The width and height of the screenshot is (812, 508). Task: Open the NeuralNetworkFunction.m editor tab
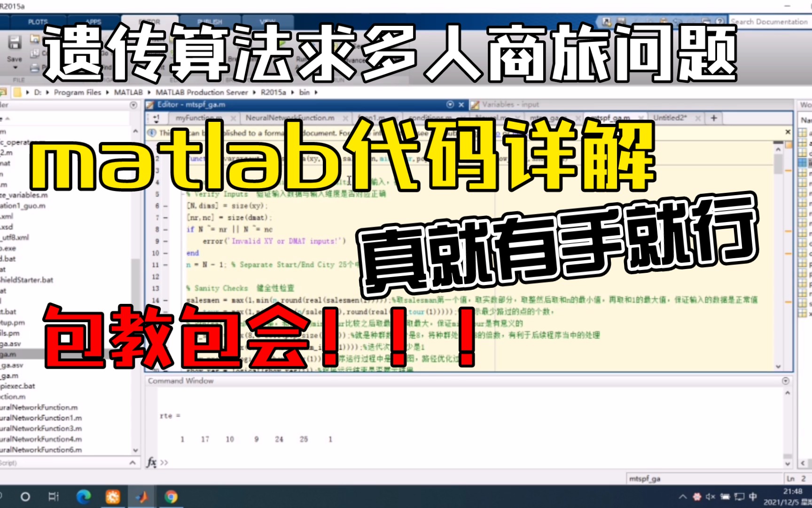click(290, 118)
